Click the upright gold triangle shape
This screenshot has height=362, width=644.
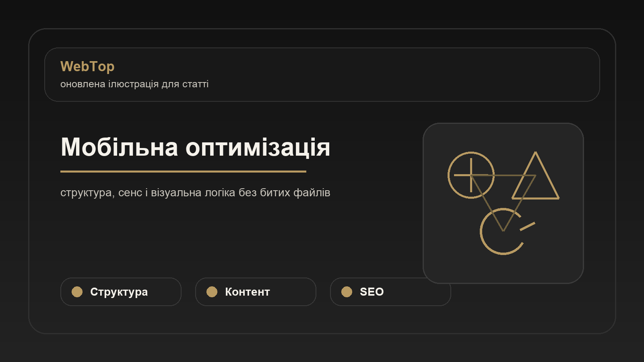pos(535,175)
